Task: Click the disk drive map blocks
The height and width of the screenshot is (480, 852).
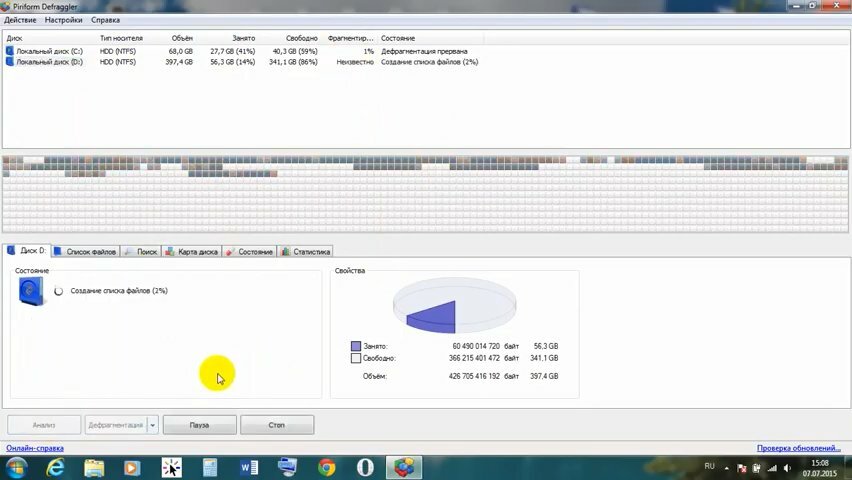Action: click(x=425, y=194)
